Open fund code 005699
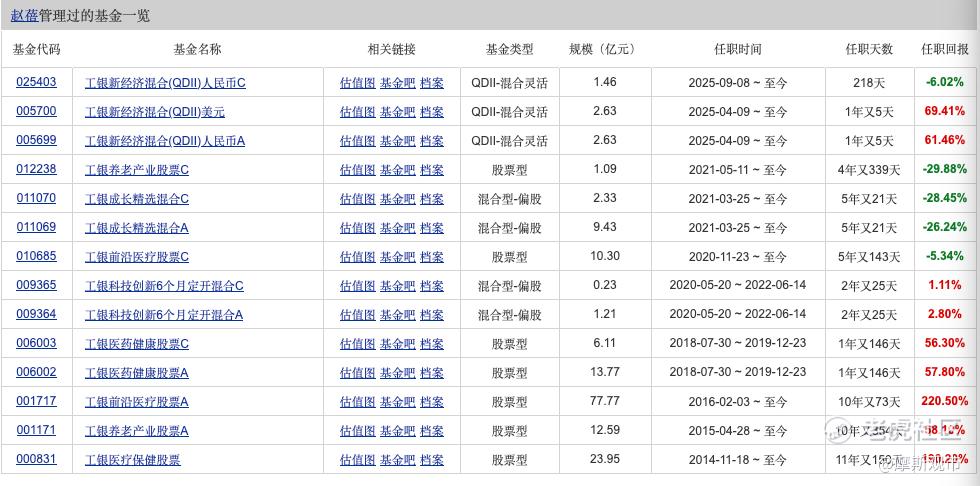 [36, 141]
